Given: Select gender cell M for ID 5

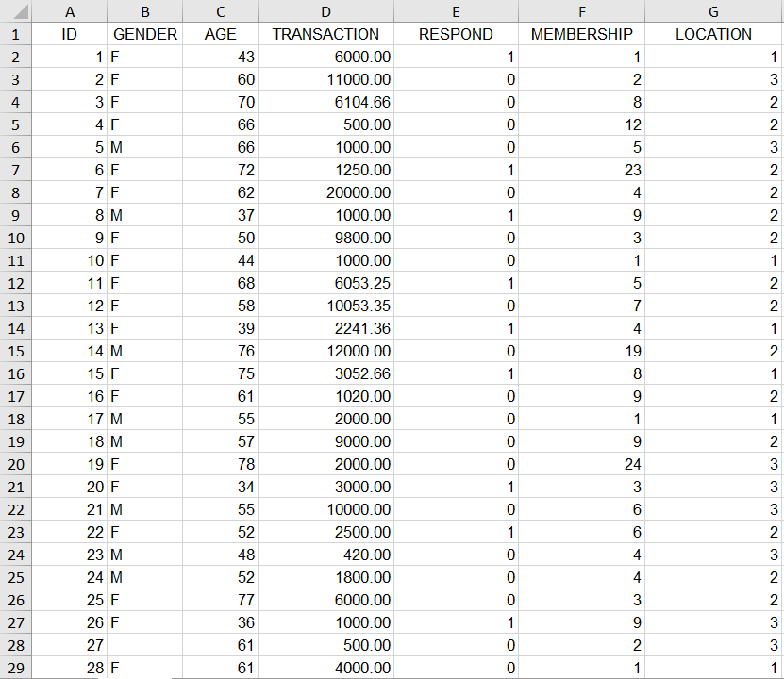Looking at the screenshot, I should (x=145, y=147).
